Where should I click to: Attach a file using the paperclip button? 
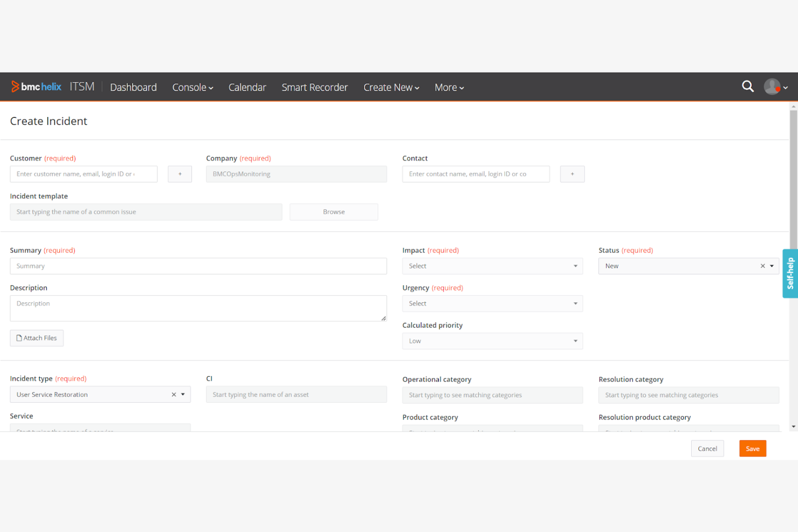pyautogui.click(x=37, y=338)
